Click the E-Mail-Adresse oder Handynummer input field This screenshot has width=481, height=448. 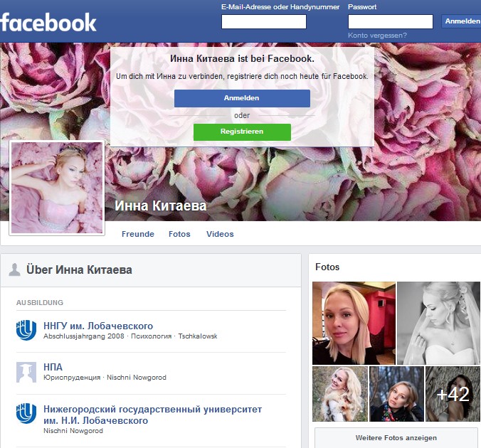coord(264,22)
